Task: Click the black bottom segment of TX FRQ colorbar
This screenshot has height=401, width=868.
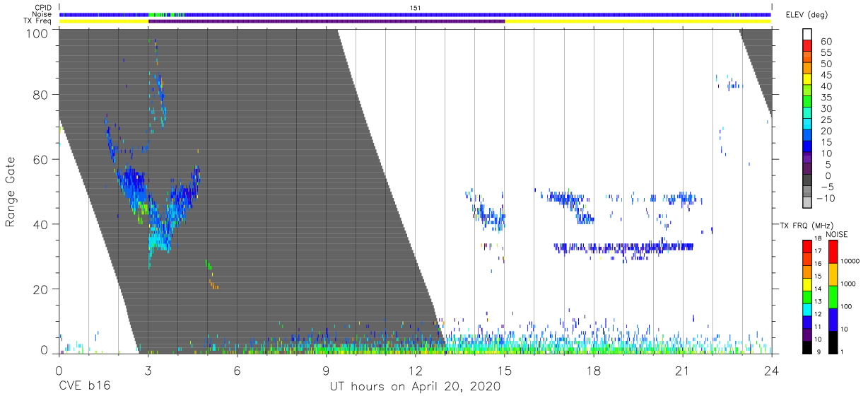Action: coord(807,347)
